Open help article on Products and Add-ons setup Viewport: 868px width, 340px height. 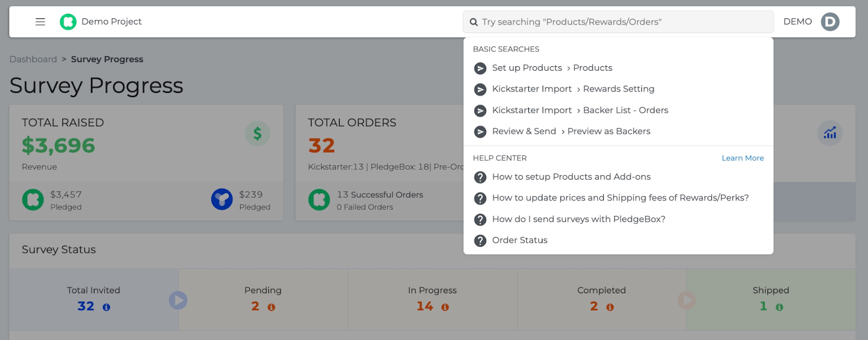(571, 177)
